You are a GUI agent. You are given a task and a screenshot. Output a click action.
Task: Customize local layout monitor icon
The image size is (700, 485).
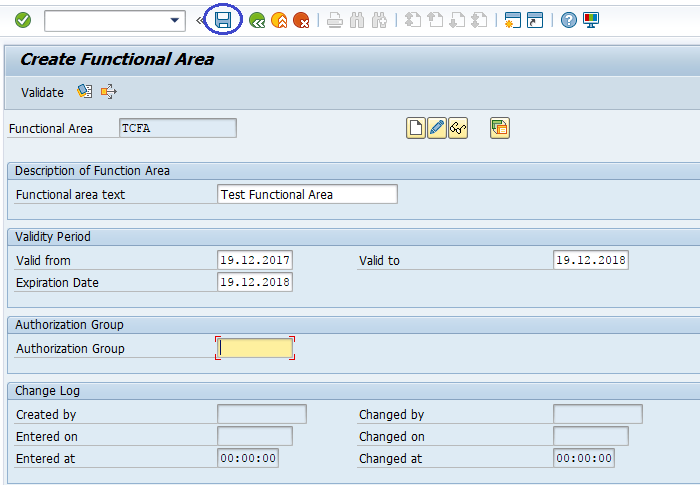[x=591, y=21]
